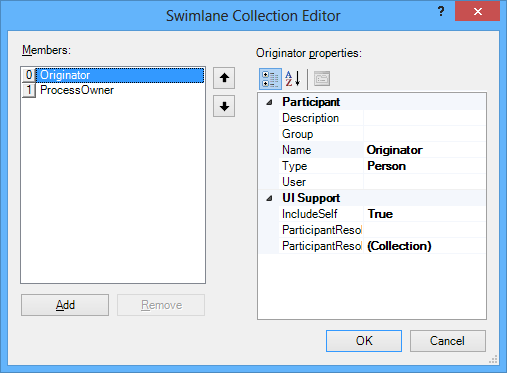This screenshot has width=507, height=373.
Task: Open the ParticipantResol (Collection) value
Action: coord(424,246)
